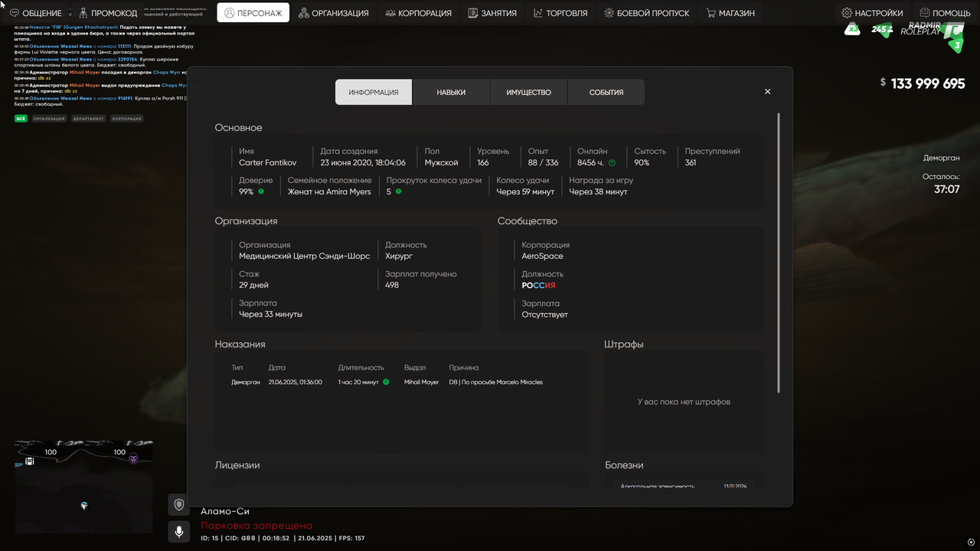Click the position Хирург

[398, 256]
